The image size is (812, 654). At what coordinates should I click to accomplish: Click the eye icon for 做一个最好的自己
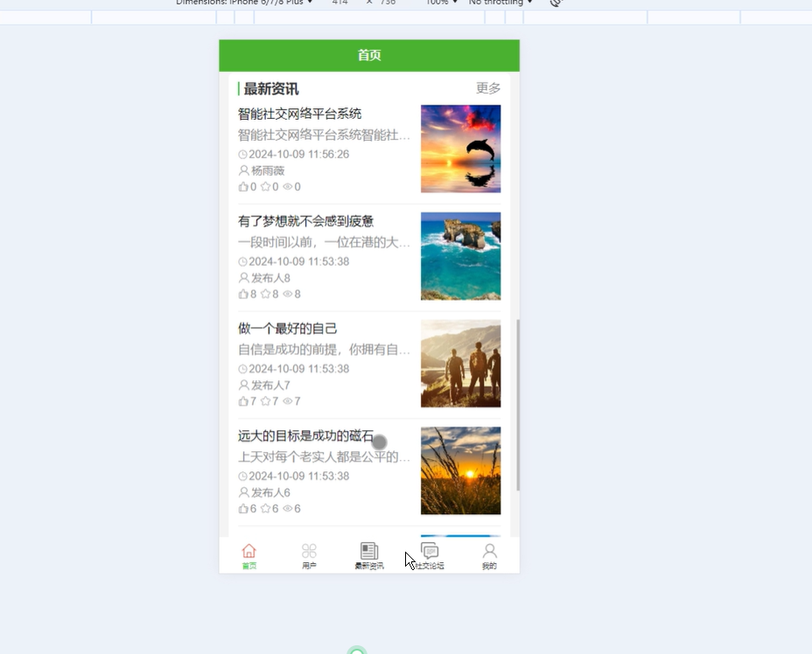pyautogui.click(x=287, y=401)
